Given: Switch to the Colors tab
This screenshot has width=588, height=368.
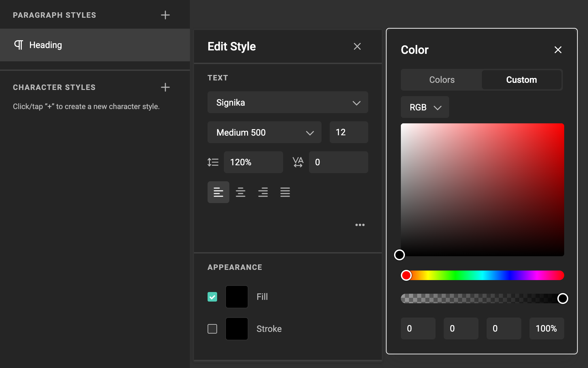Looking at the screenshot, I should [x=441, y=80].
